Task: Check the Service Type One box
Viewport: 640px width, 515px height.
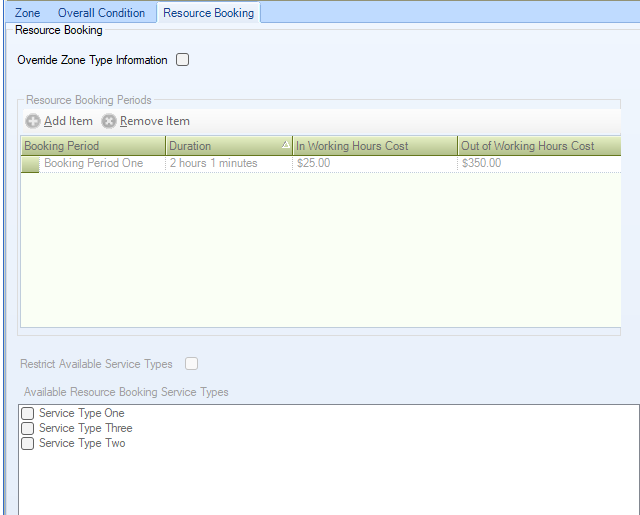Action: [x=28, y=413]
